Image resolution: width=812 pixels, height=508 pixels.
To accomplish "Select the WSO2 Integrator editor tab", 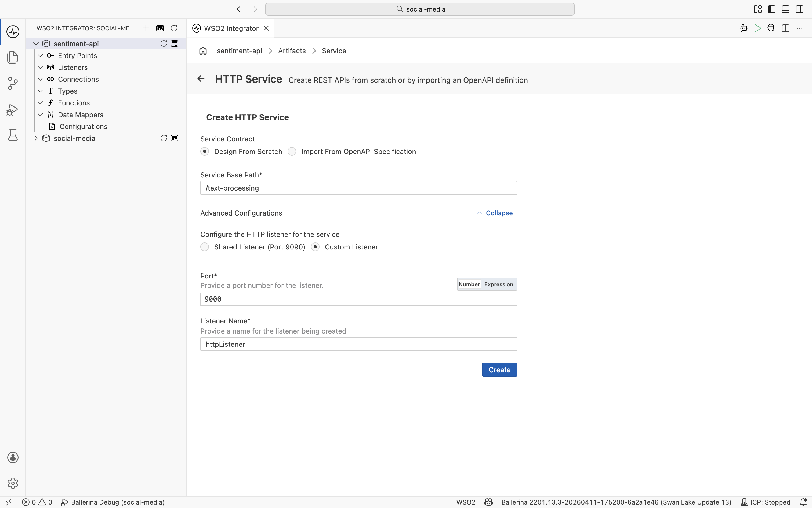I will 230,28.
